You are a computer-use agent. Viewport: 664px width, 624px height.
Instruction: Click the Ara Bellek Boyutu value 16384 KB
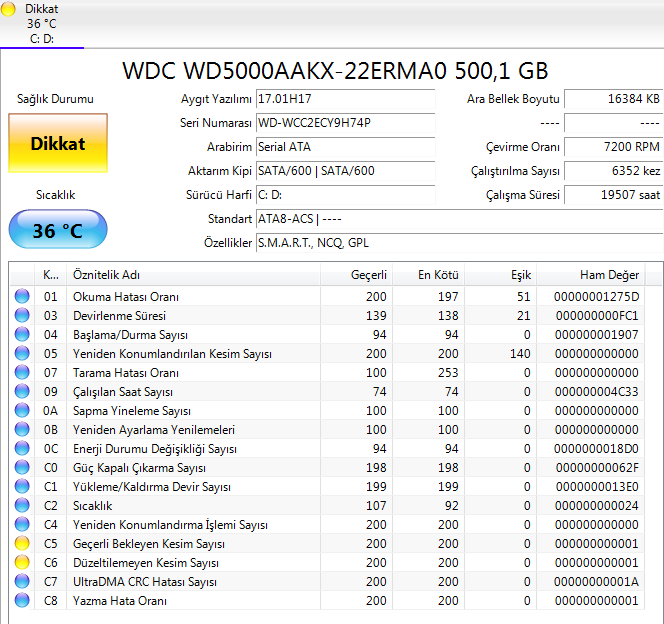(x=614, y=99)
